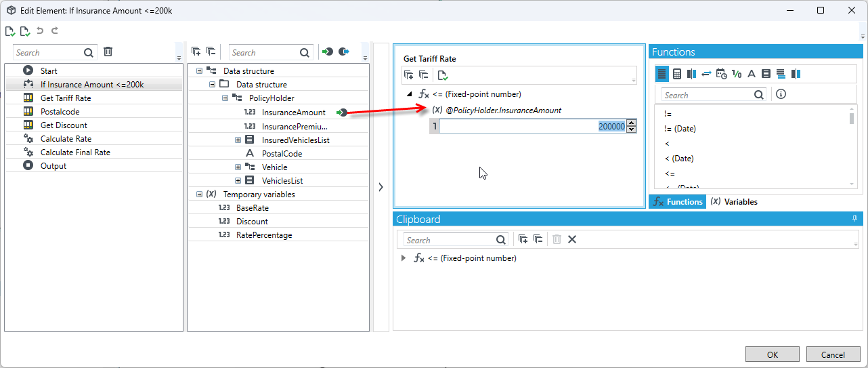Click the blue arrow output icon in data toolbar
This screenshot has width=868, height=368.
[344, 52]
